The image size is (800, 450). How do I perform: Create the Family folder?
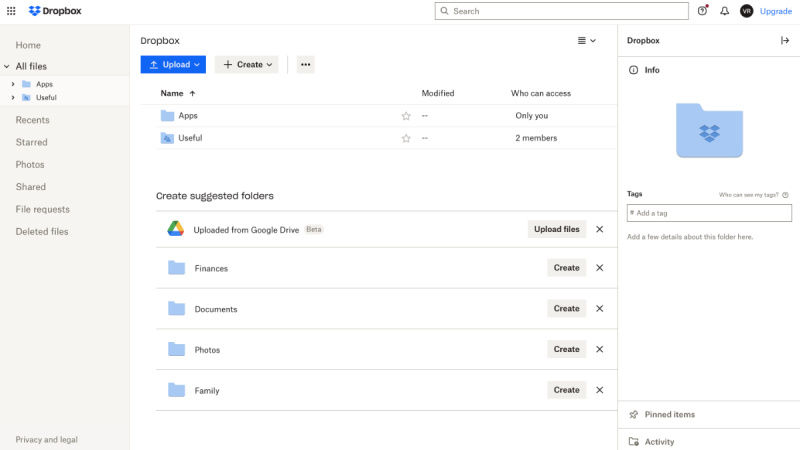point(566,390)
